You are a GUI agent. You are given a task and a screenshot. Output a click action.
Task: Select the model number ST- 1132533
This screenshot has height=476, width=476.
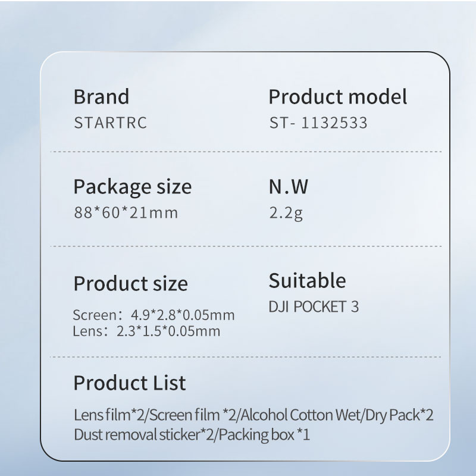click(x=318, y=123)
